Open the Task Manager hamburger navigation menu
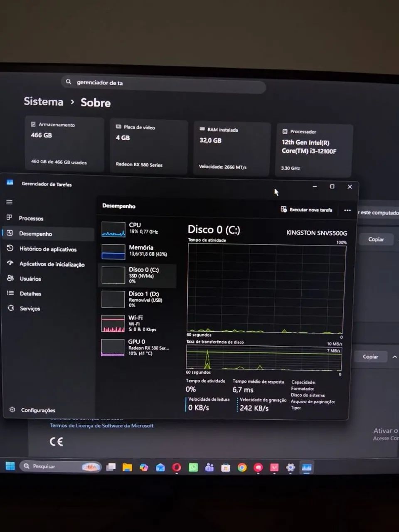This screenshot has height=532, width=399. (9, 202)
